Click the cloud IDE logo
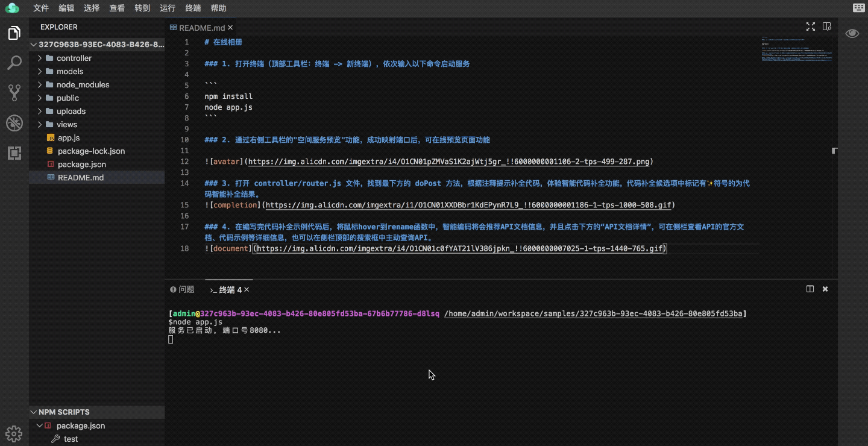The image size is (868, 446). coord(12,8)
